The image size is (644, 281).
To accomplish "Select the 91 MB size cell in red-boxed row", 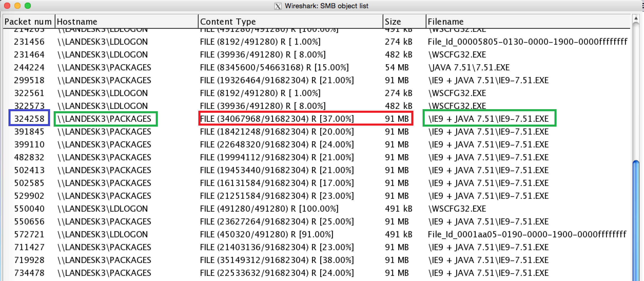I will pyautogui.click(x=397, y=118).
